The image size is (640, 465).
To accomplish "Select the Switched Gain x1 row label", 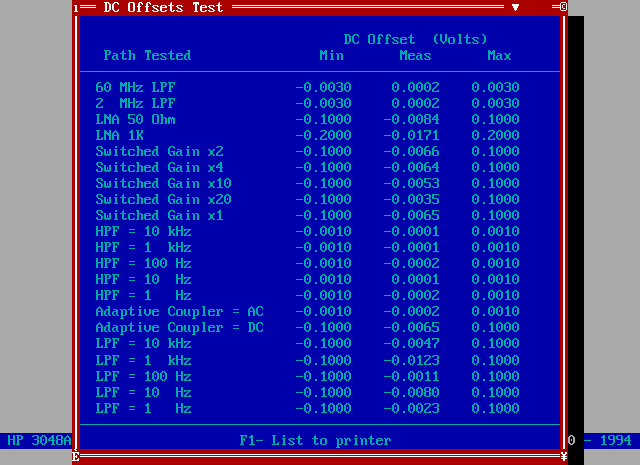I will pyautogui.click(x=159, y=216).
